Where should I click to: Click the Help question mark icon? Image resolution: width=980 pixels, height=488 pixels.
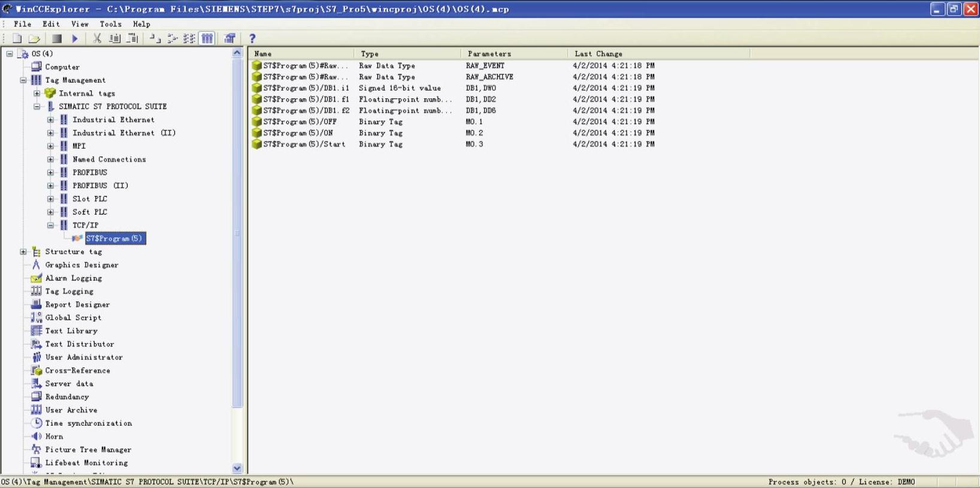[252, 39]
